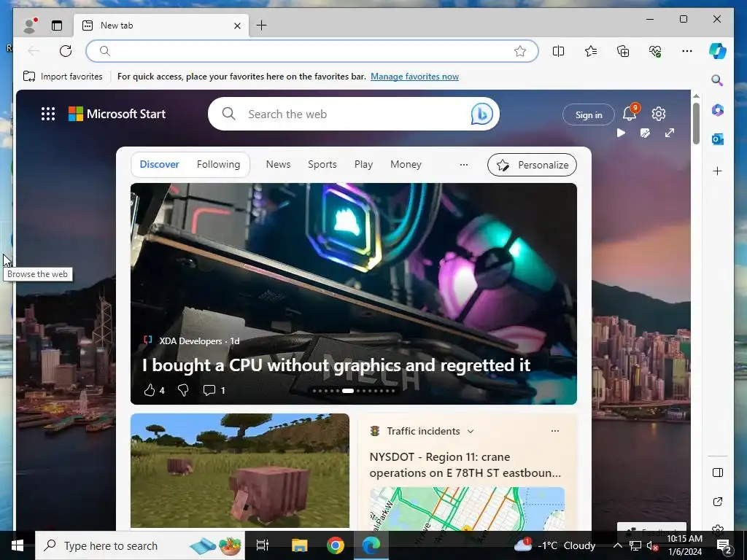The height and width of the screenshot is (560, 747).
Task: Open the Play feed tab
Action: click(x=363, y=164)
